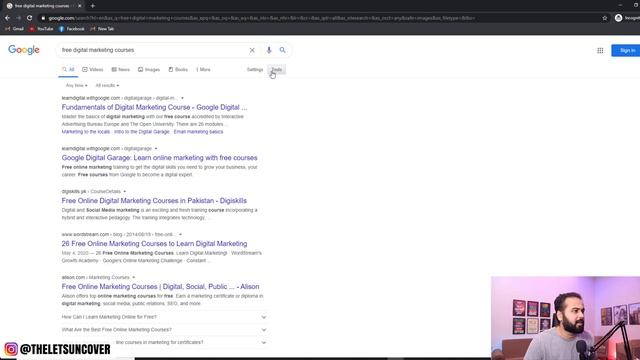The image size is (640, 360).
Task: Open Digiskills Pakistan courses result
Action: (154, 201)
